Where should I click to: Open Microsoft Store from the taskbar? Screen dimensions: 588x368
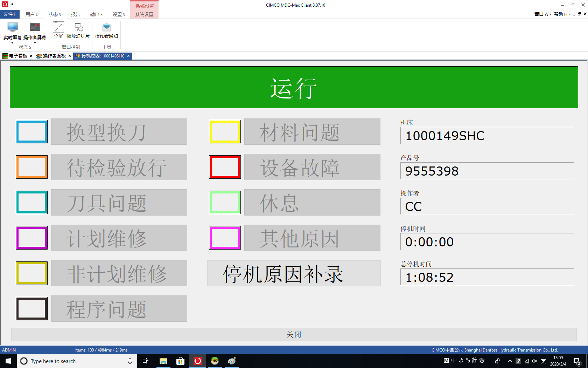pos(180,361)
